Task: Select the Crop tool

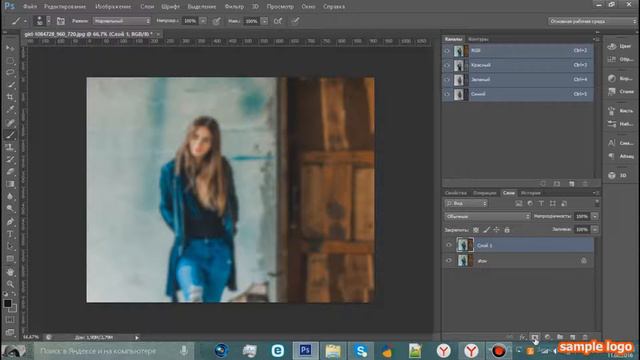Action: click(10, 97)
